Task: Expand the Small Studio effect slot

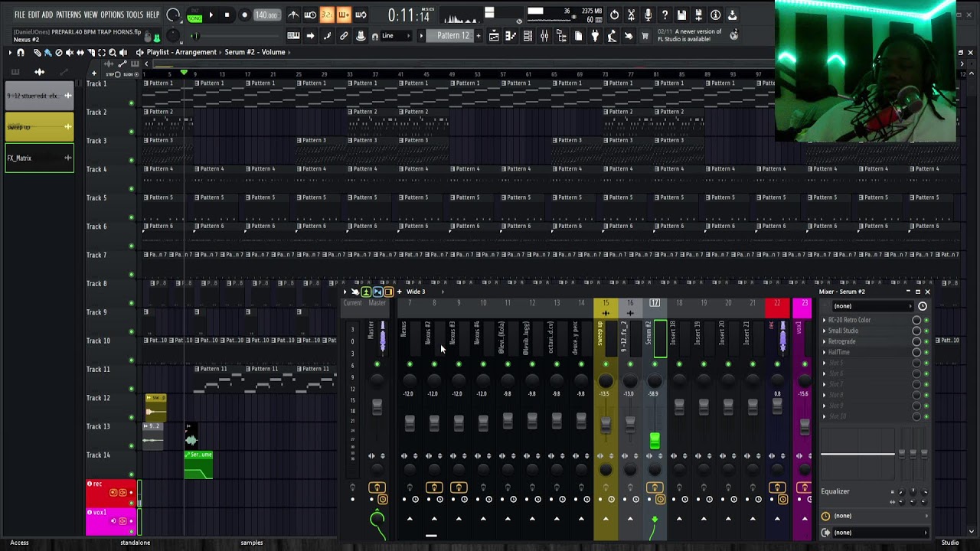Action: [825, 331]
